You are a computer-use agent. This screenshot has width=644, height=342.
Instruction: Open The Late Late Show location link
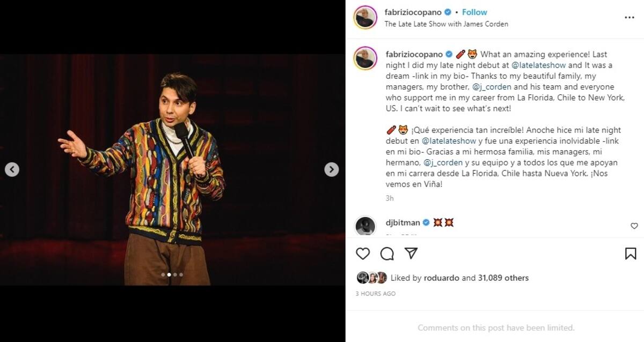tap(446, 24)
